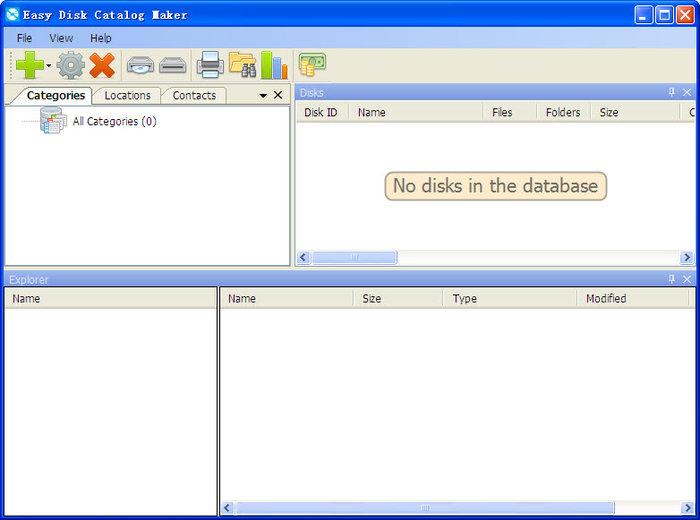Click Explorer scrollbar right arrow

click(x=687, y=508)
